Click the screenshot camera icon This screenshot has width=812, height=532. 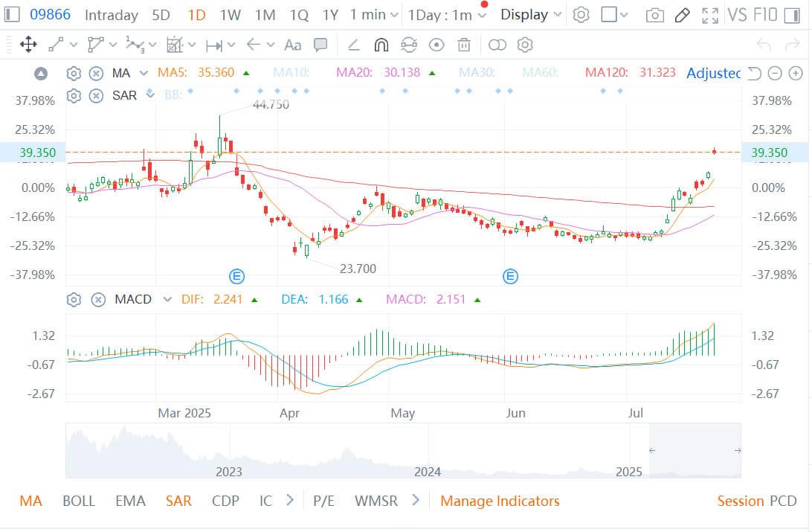[x=654, y=15]
